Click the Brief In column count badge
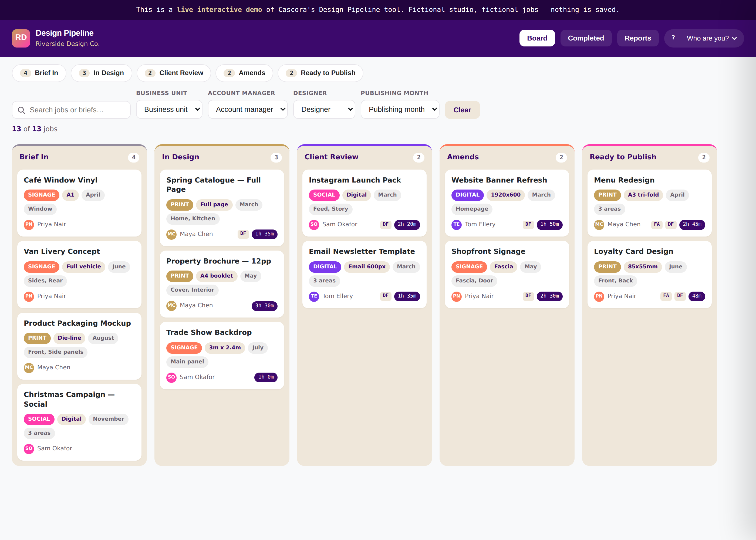Viewport: 756px width, 540px height. click(134, 158)
